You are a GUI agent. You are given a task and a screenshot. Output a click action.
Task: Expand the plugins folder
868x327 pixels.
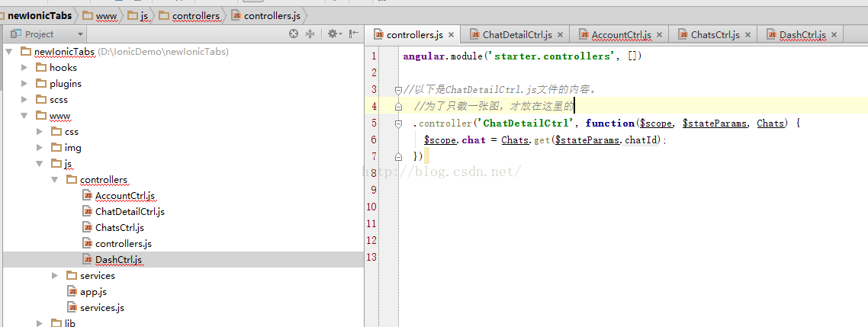click(x=24, y=84)
